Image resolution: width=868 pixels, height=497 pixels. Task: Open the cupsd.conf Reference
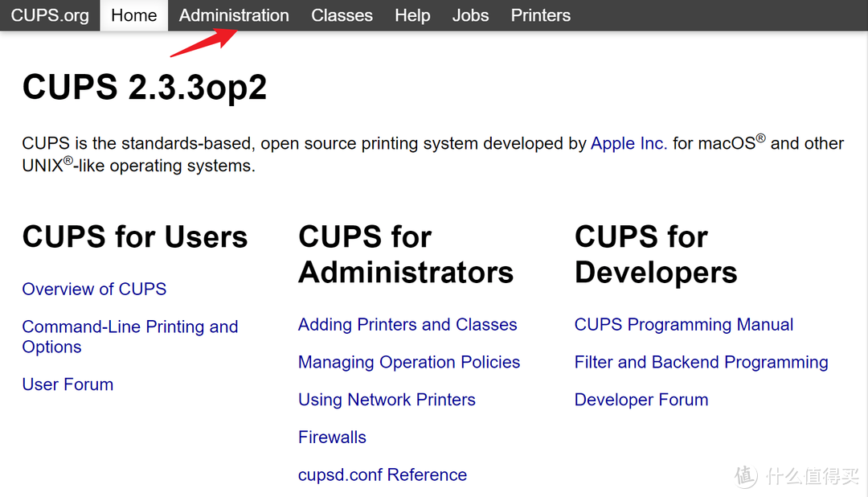pos(383,474)
